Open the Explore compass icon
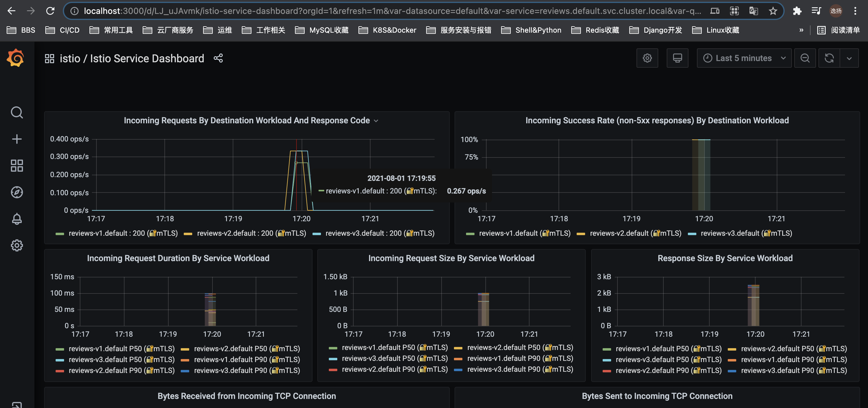The width and height of the screenshot is (868, 408). pyautogui.click(x=17, y=192)
